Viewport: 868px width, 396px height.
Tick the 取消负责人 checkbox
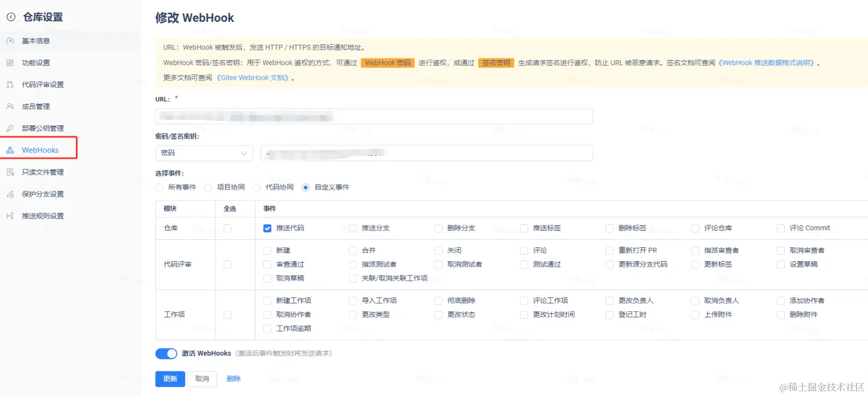(695, 301)
